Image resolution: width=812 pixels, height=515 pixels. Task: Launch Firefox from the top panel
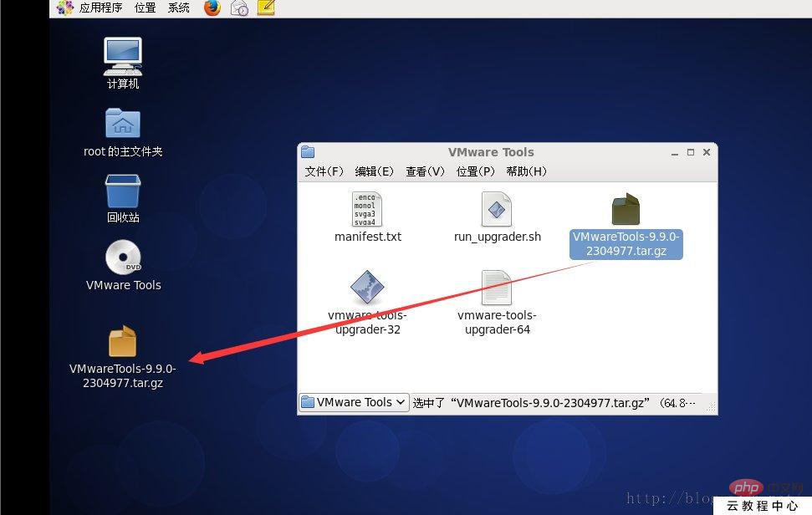pos(212,8)
